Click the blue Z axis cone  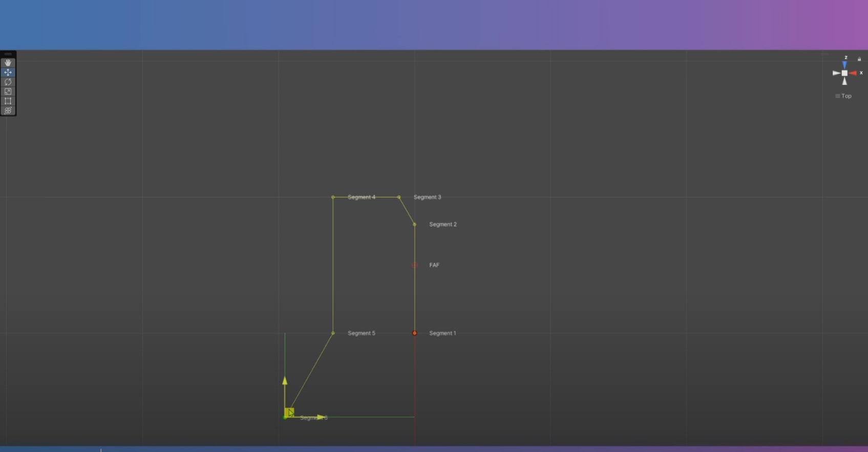click(844, 65)
